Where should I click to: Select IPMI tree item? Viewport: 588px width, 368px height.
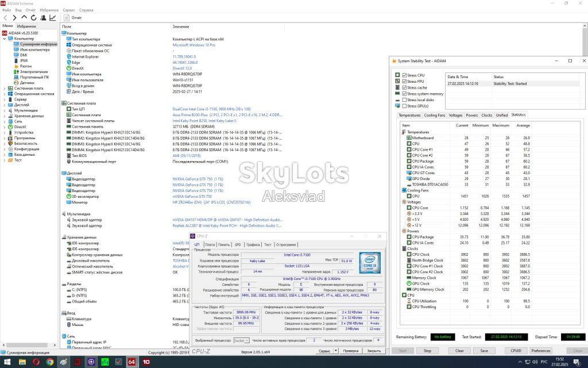coord(24,60)
